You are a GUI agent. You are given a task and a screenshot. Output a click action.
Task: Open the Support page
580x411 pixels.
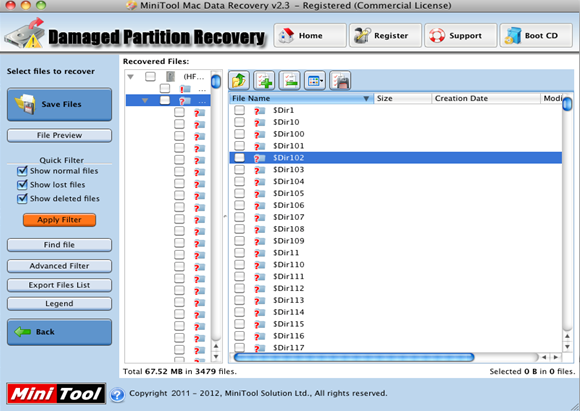pyautogui.click(x=461, y=36)
